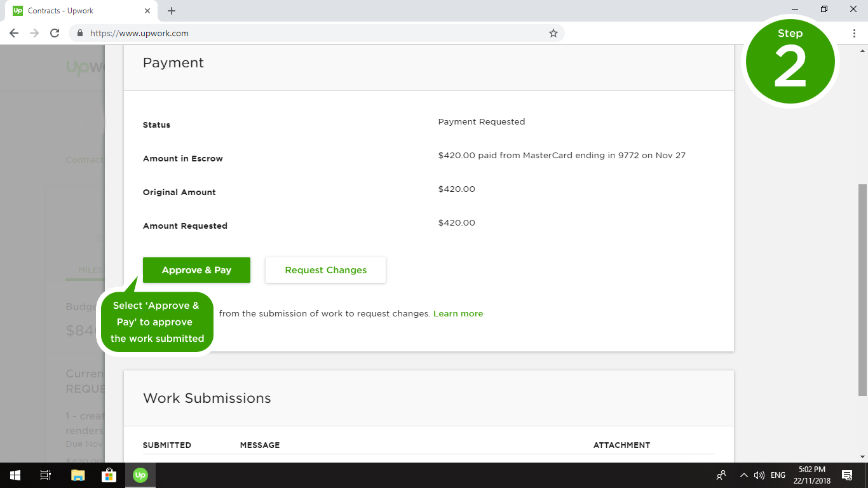
Task: Open a new browser tab
Action: [x=172, y=11]
